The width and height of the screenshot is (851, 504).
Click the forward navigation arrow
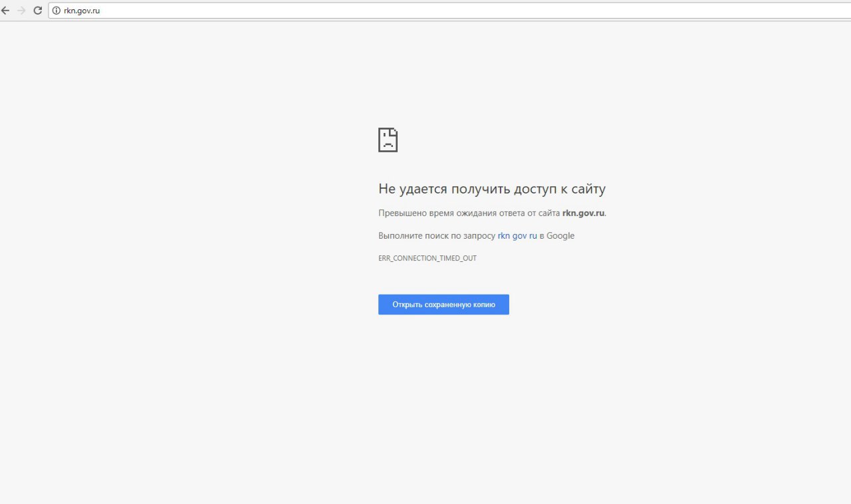click(x=21, y=11)
